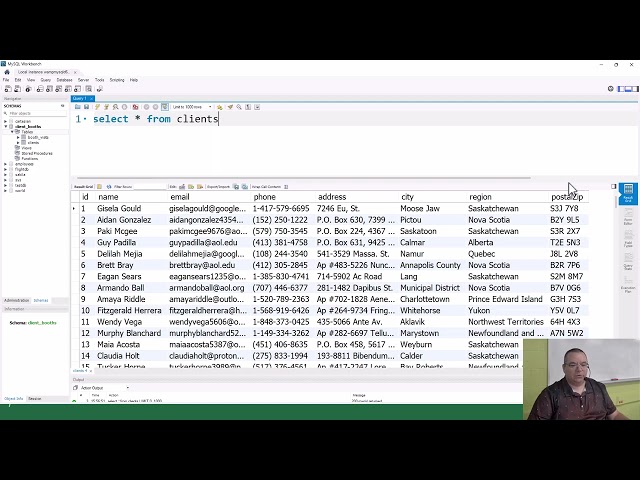The height and width of the screenshot is (480, 640).
Task: Search table data toolbar icon
Action: [89, 89]
